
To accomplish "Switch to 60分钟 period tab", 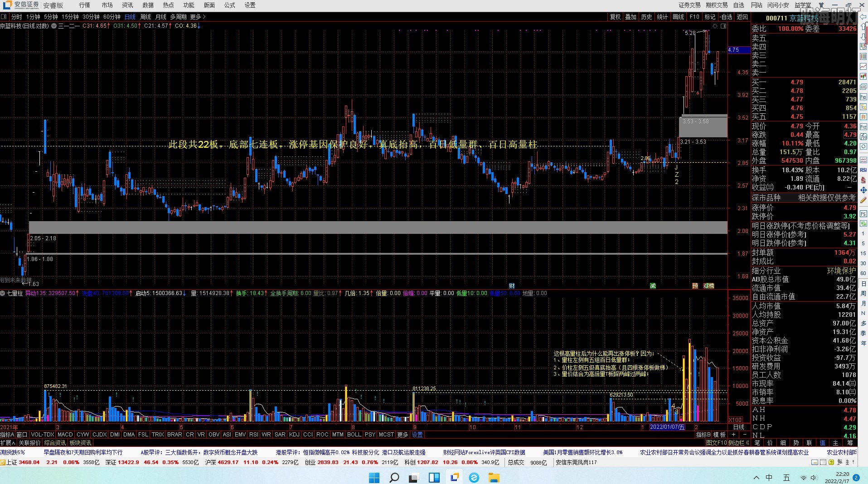I will coord(112,17).
